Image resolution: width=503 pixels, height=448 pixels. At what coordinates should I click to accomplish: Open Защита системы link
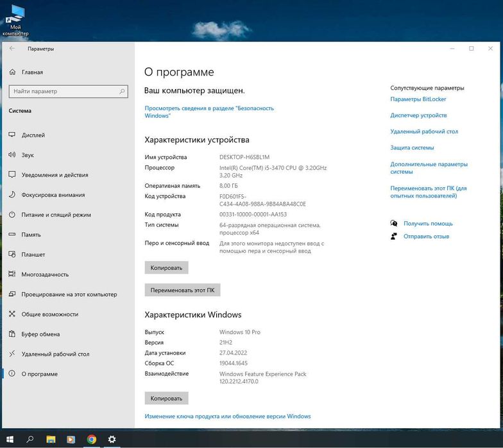pos(412,147)
